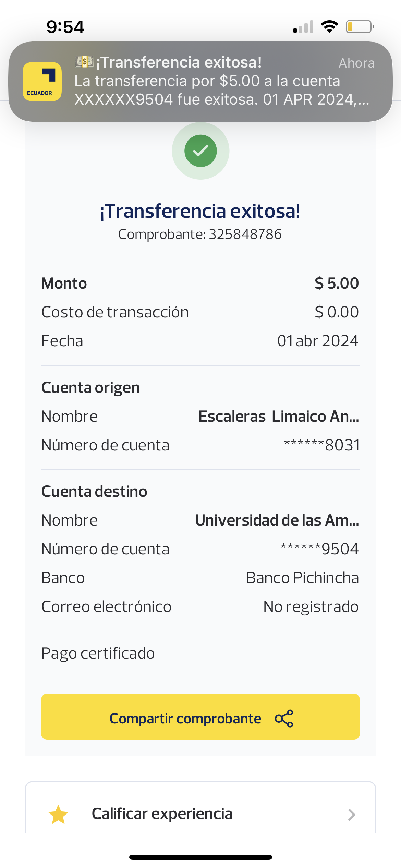Viewport: 401px width, 868px height.
Task: Tap the yellow star icon
Action: pos(58,815)
